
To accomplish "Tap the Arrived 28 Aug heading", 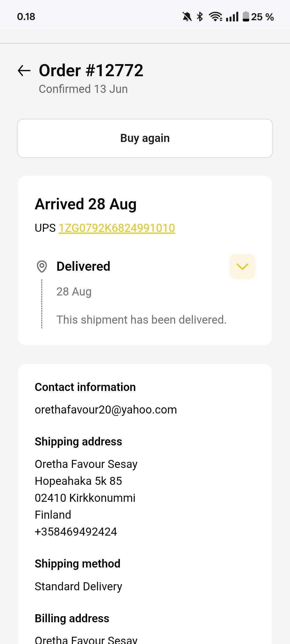I will 86,204.
